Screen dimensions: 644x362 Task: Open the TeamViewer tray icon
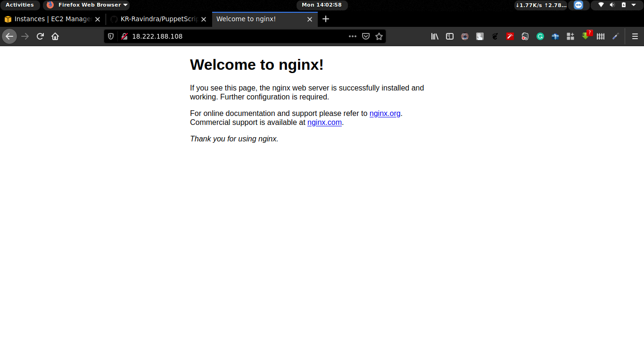(x=578, y=5)
